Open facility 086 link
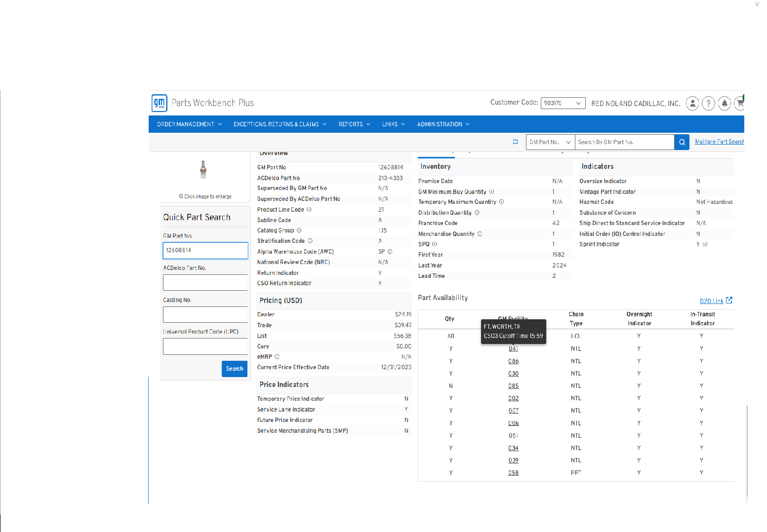This screenshot has width=767, height=532. (514, 361)
